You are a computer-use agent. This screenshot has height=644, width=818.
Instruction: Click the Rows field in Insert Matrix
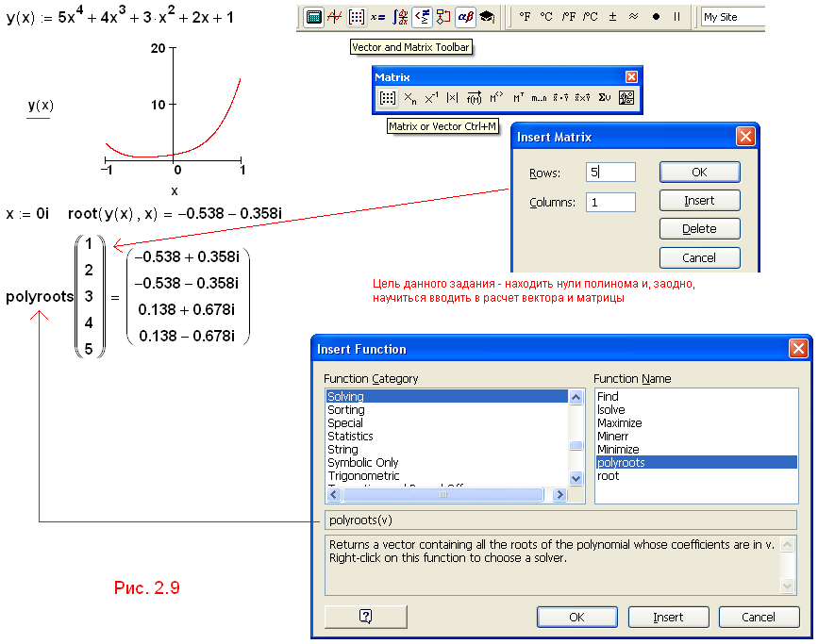tap(610, 173)
